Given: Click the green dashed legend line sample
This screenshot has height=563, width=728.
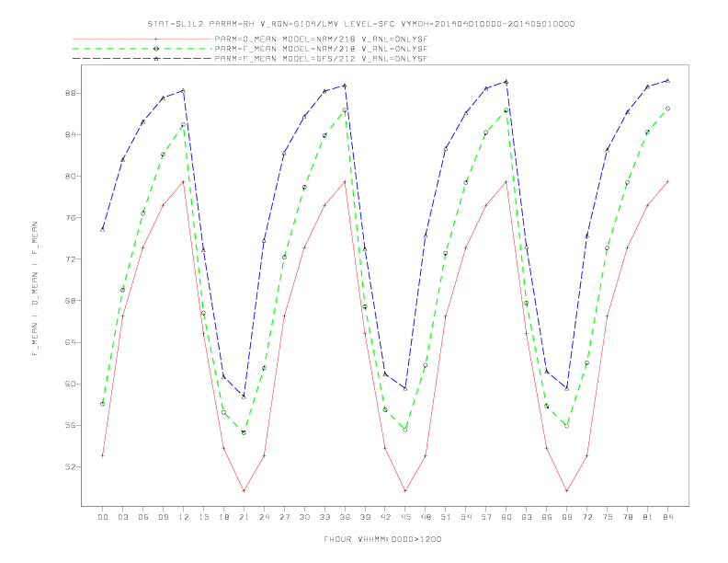Looking at the screenshot, I should pos(142,49).
